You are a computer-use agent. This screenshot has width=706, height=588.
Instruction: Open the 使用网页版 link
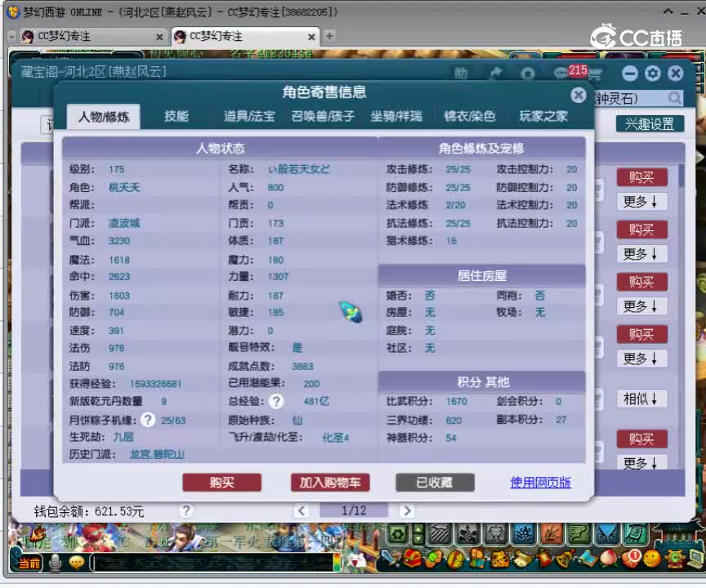(x=540, y=483)
